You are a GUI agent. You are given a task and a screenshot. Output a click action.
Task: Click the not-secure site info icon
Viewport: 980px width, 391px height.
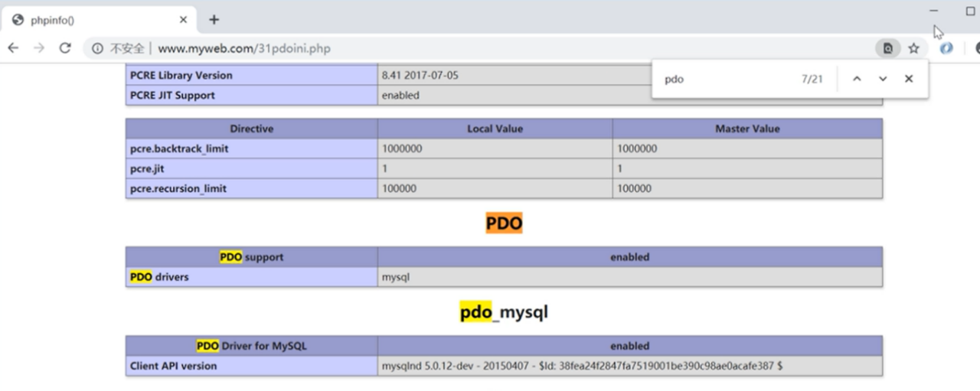click(x=97, y=48)
